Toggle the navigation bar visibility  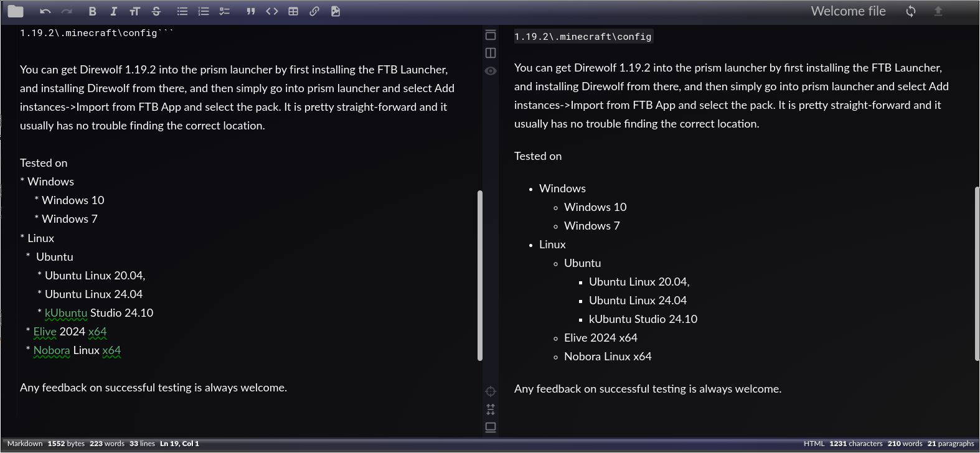pos(491,35)
